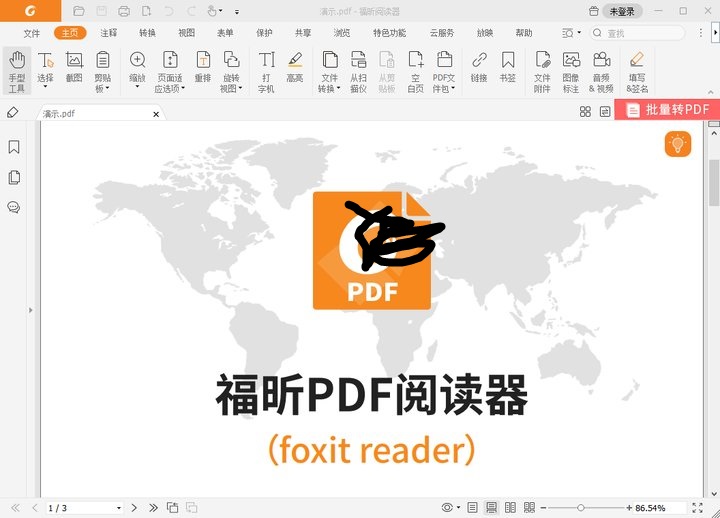Click the Print icon in quick access
The image size is (720, 518).
(124, 11)
